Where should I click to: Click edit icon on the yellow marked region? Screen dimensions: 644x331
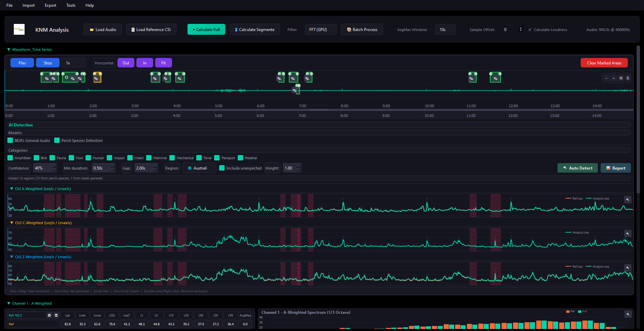pos(96,79)
